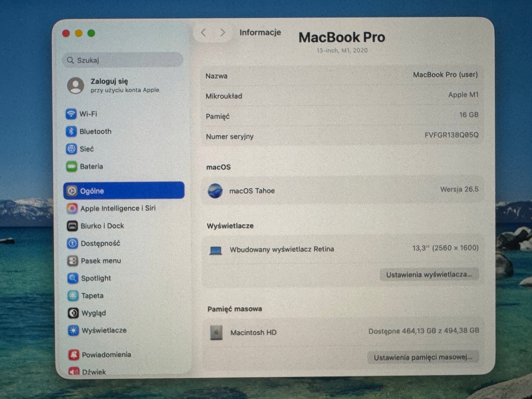This screenshot has height=399, width=532.
Task: Click the "13-inch, M1, 2020" subtitle
Action: click(342, 50)
